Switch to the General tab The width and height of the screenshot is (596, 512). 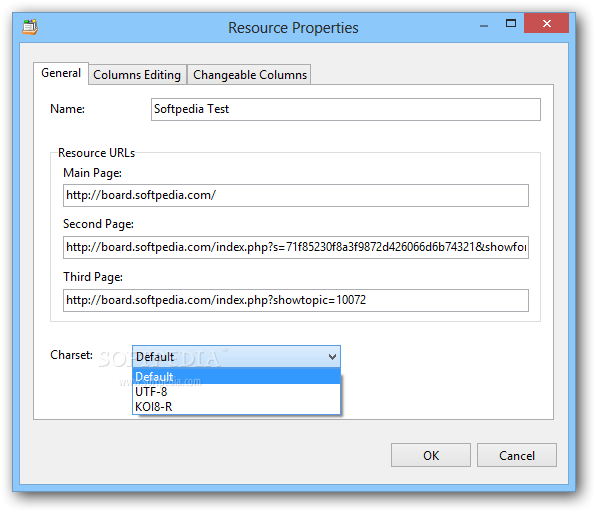(x=61, y=73)
